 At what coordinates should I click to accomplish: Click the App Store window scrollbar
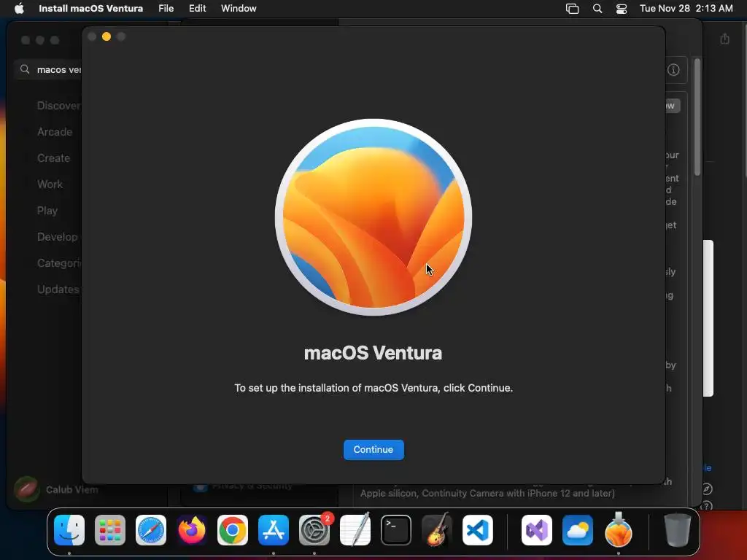(x=697, y=117)
